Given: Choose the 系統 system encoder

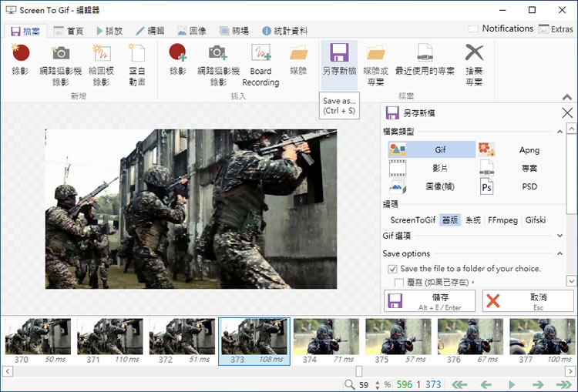Looking at the screenshot, I should [x=473, y=220].
